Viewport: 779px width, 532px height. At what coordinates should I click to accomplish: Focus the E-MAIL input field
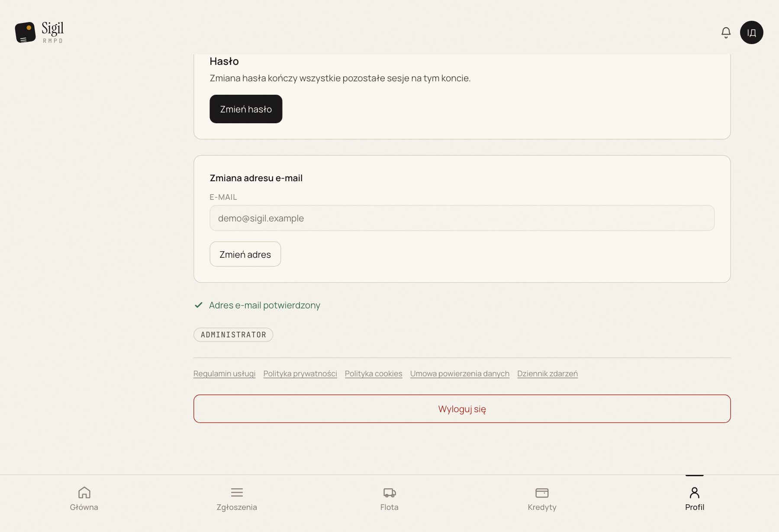tap(462, 218)
